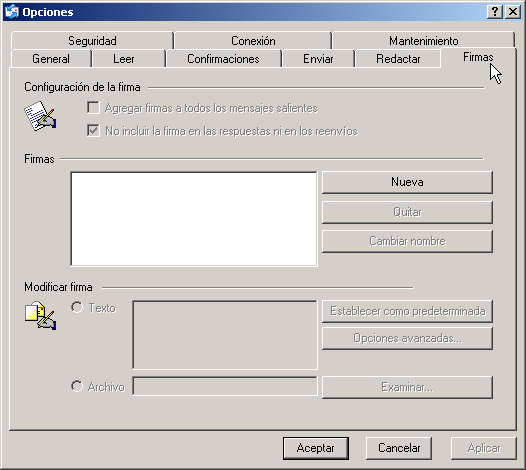
Task: Click the help question mark button
Action: [x=494, y=12]
